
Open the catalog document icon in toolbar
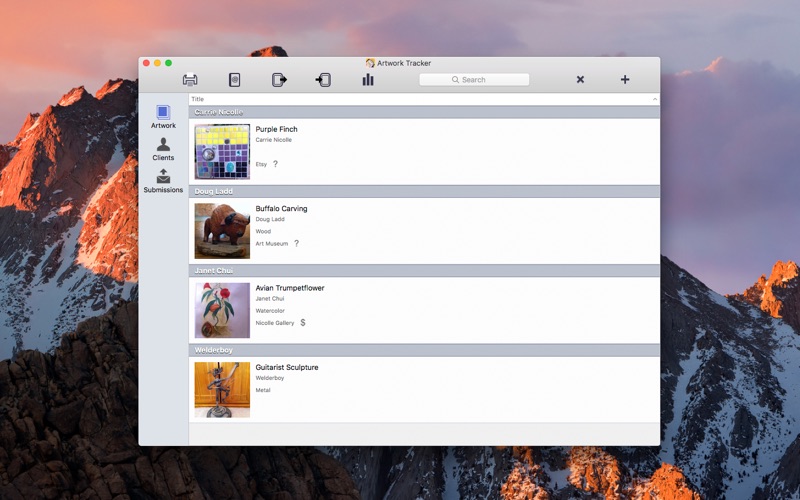coord(235,80)
